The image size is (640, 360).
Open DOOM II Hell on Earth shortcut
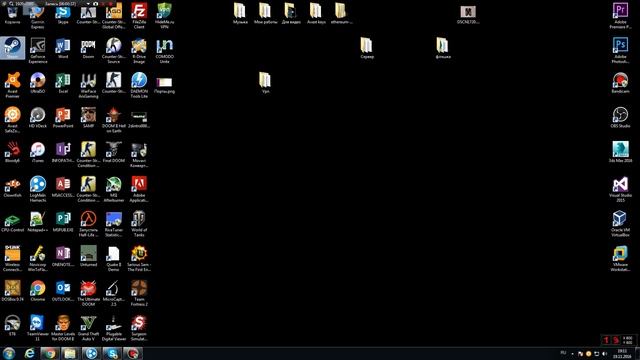114,120
